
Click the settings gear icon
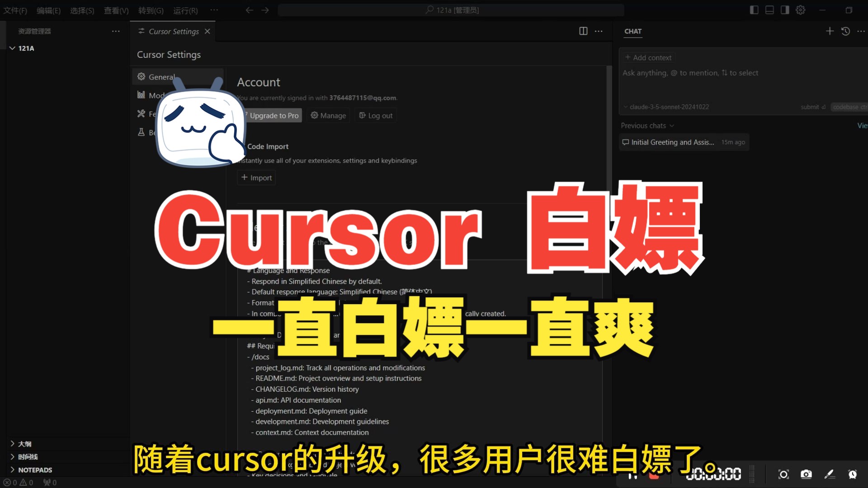click(801, 9)
